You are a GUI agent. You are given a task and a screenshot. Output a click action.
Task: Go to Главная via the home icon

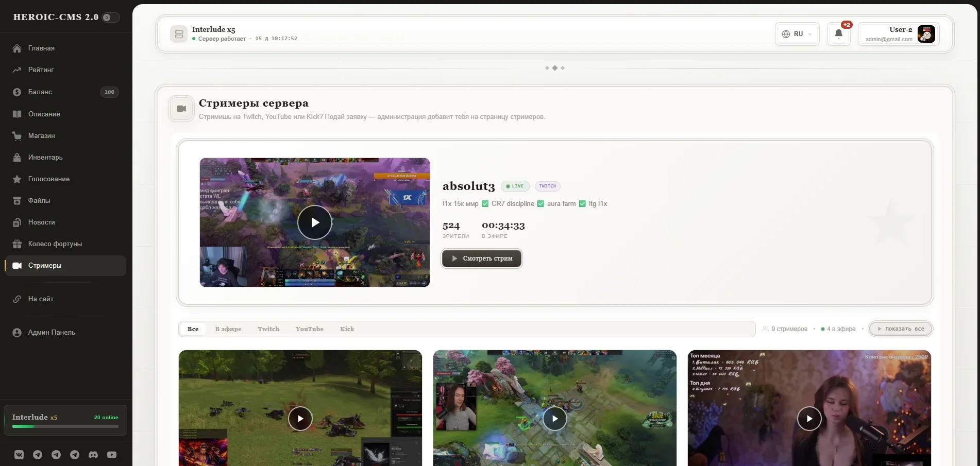(x=17, y=48)
